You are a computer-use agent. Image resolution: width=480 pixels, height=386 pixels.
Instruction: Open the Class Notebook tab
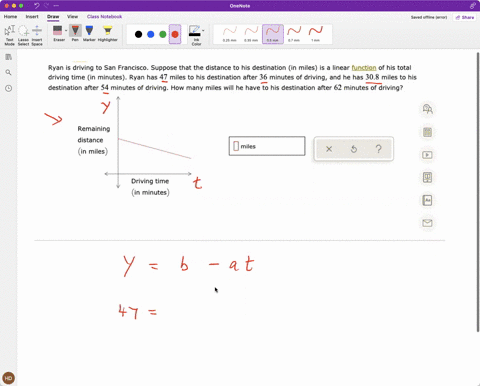pos(104,17)
